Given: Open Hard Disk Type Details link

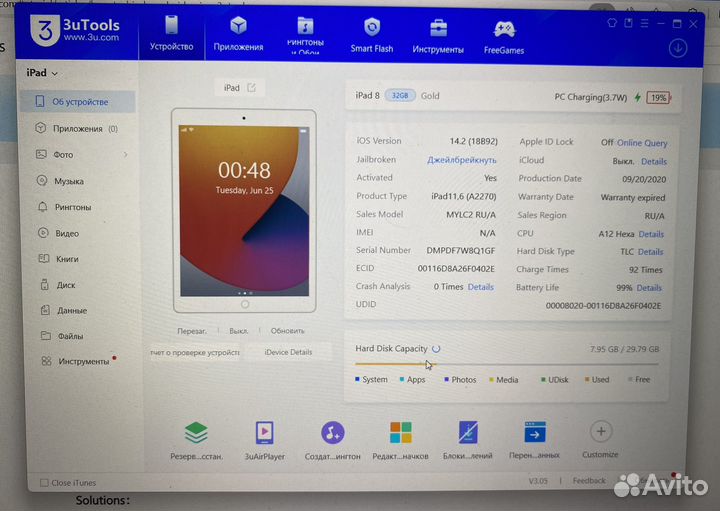Looking at the screenshot, I should [651, 252].
